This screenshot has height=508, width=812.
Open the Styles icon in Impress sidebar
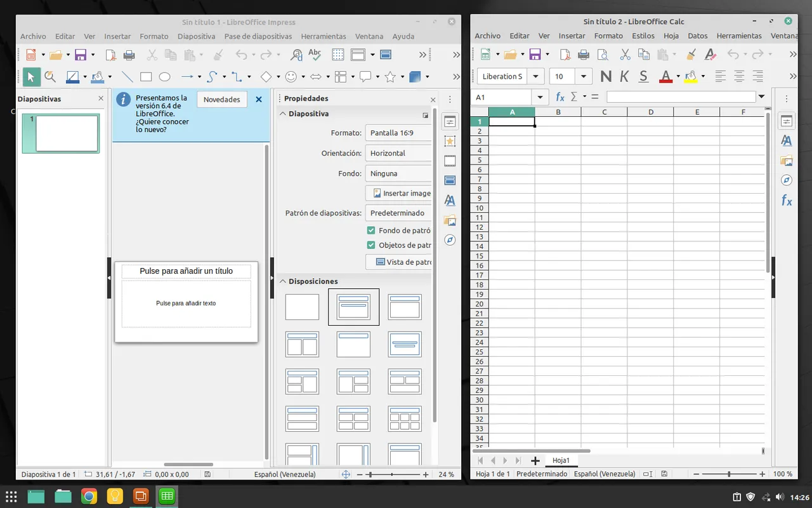click(450, 201)
